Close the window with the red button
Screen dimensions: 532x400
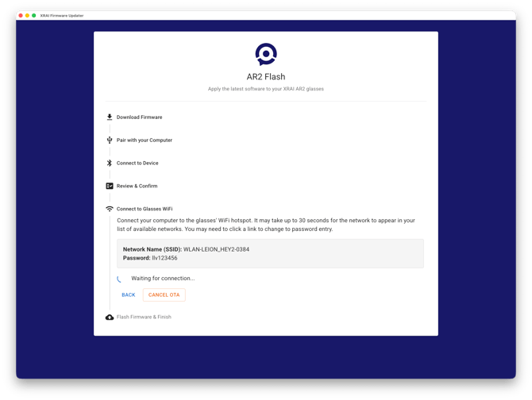tap(21, 16)
